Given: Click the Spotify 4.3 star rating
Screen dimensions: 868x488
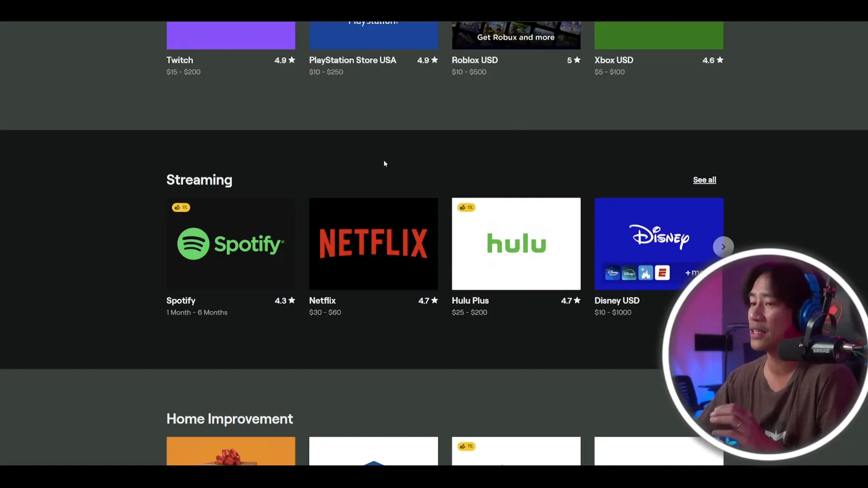Looking at the screenshot, I should click(285, 300).
